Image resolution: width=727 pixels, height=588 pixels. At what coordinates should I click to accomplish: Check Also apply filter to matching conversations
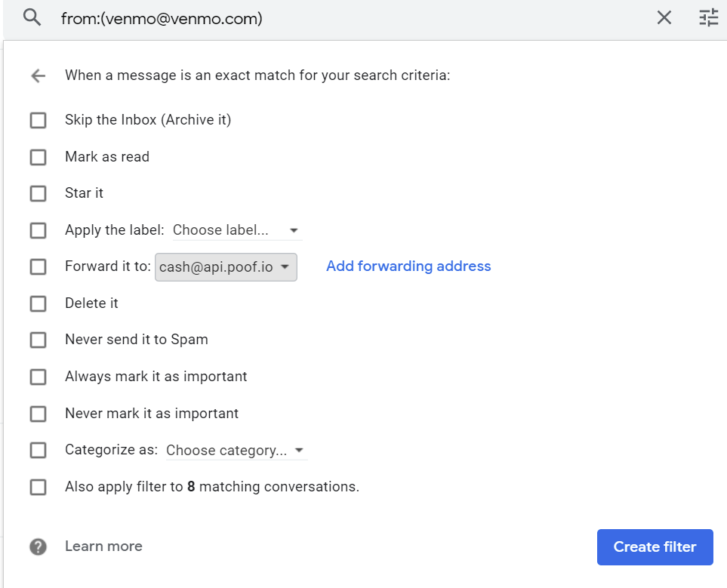(x=38, y=487)
